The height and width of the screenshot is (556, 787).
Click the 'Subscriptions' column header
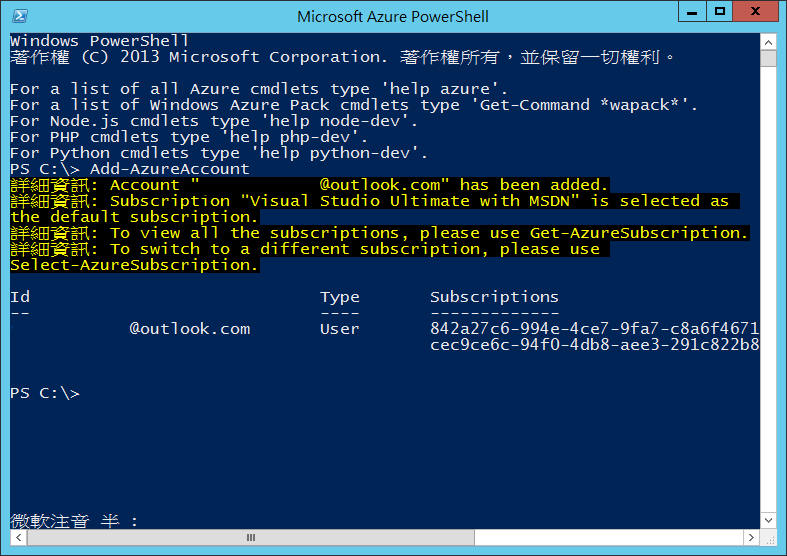[494, 297]
